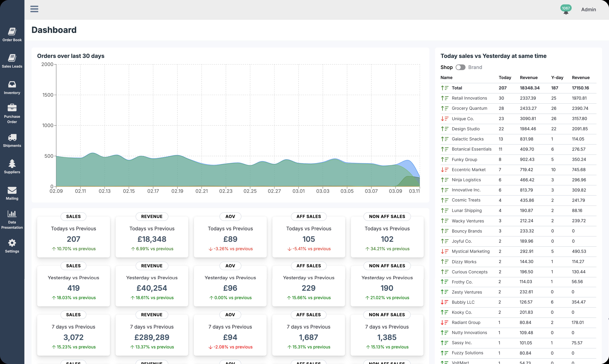The image size is (609, 364).
Task: Expand Unique Co. red down-arrow icon
Action: click(x=444, y=119)
